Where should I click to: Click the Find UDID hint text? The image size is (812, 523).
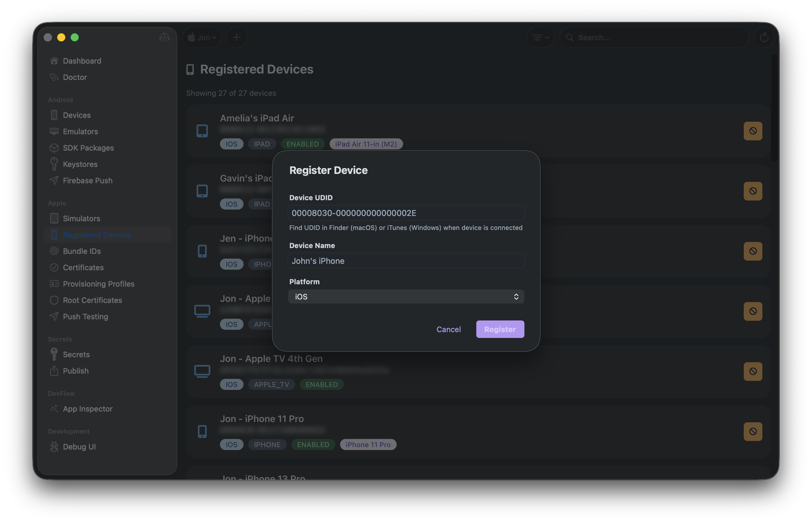click(406, 228)
